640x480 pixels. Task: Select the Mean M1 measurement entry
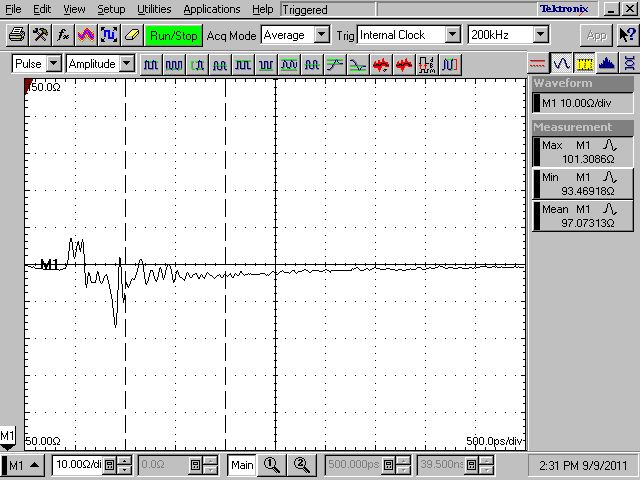[582, 212]
